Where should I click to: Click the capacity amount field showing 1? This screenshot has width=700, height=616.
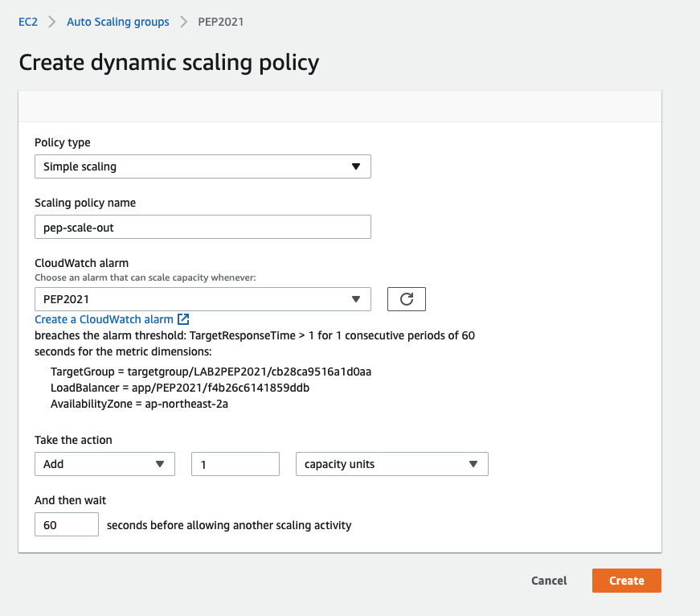(235, 464)
